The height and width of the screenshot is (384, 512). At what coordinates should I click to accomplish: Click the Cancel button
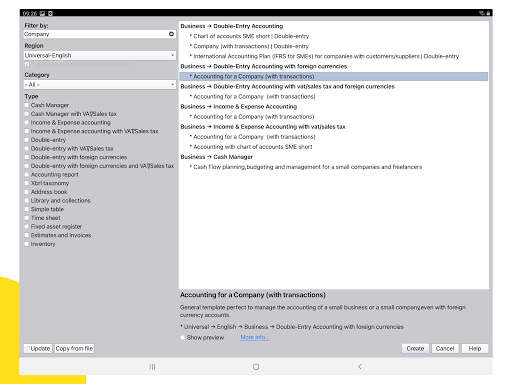(445, 349)
